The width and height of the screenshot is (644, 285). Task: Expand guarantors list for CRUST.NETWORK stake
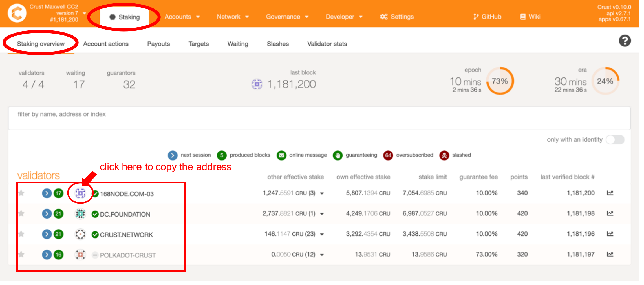pyautogui.click(x=322, y=234)
